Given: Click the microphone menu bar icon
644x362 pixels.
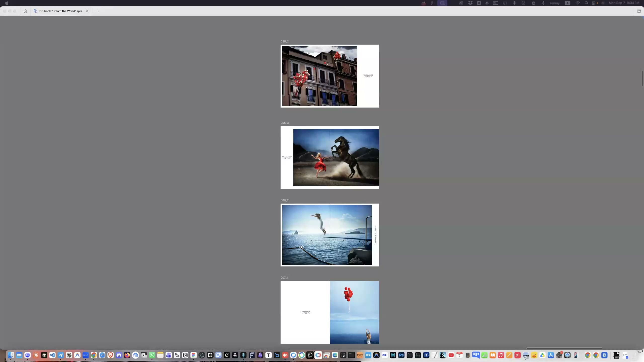Looking at the screenshot, I should pyautogui.click(x=514, y=3).
